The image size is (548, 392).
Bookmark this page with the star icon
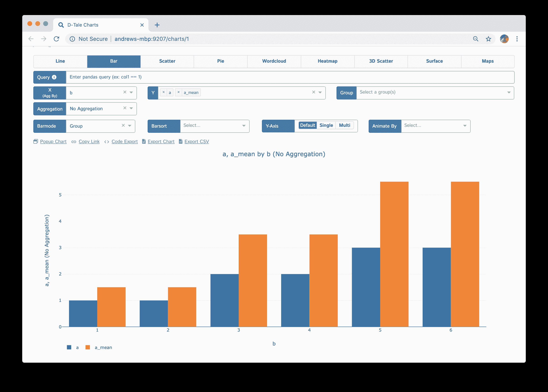tap(488, 39)
